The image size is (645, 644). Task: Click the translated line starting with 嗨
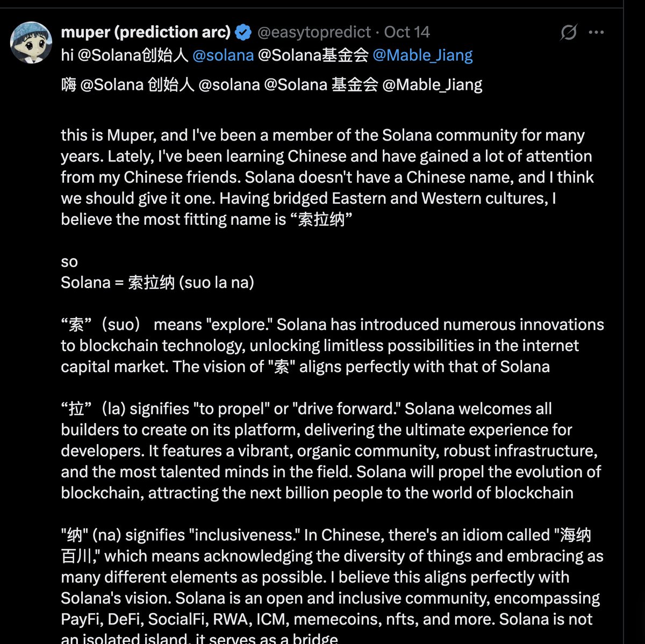[271, 84]
